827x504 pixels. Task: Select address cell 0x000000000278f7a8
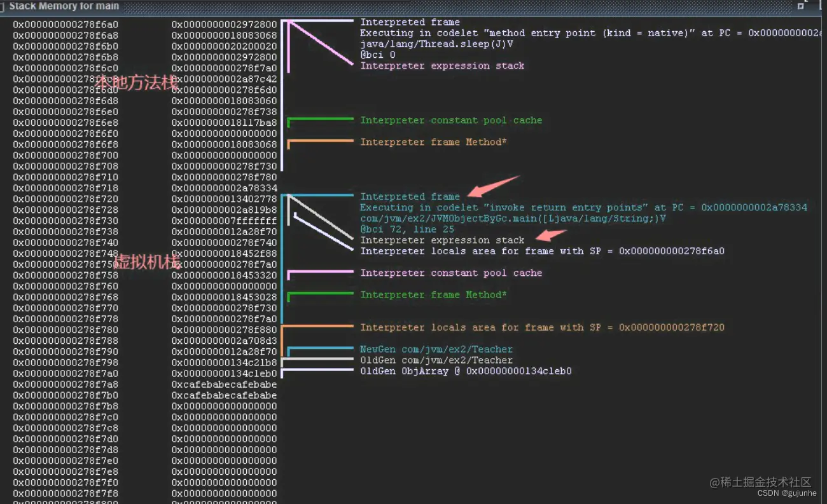66,385
